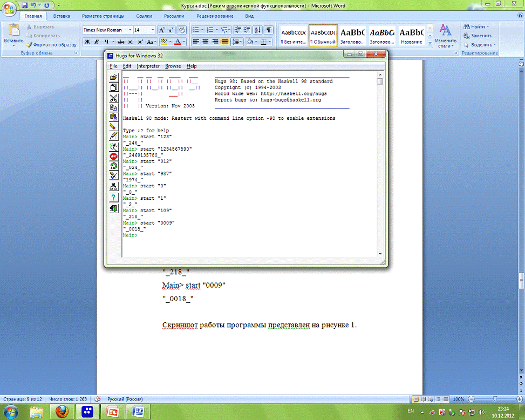This screenshot has width=525, height=420.
Task: Toggle Bold formatting in Word ribbon
Action: pos(87,42)
